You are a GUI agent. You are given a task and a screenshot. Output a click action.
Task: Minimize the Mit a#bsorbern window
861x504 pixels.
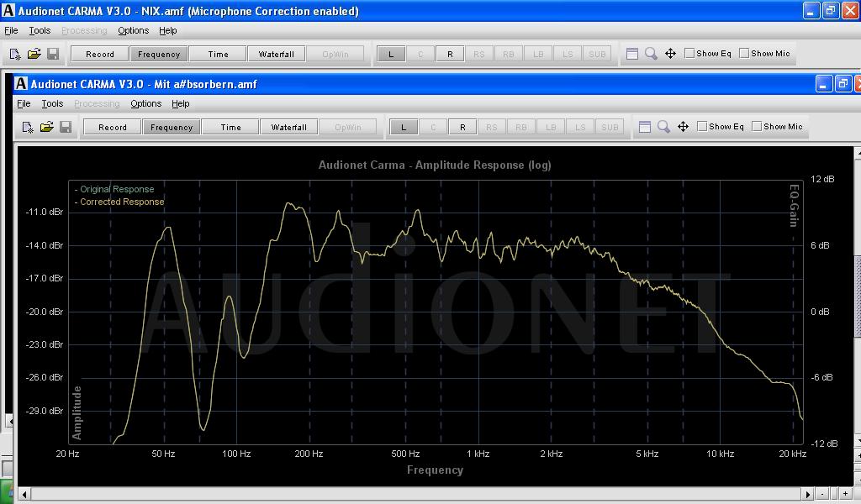pos(824,83)
